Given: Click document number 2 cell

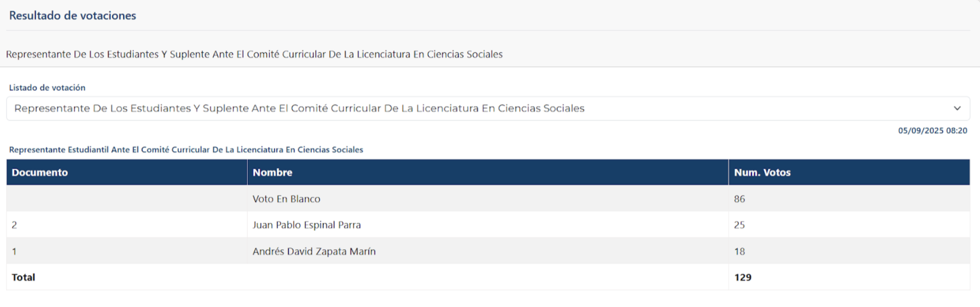Looking at the screenshot, I should point(127,225).
